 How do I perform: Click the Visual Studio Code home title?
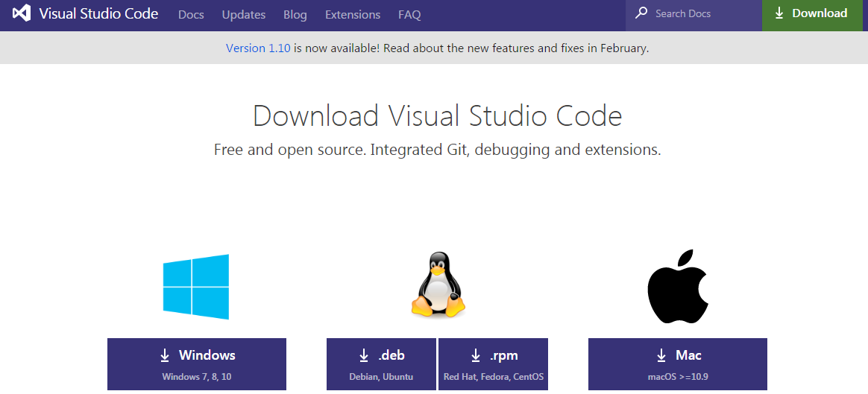tap(98, 14)
